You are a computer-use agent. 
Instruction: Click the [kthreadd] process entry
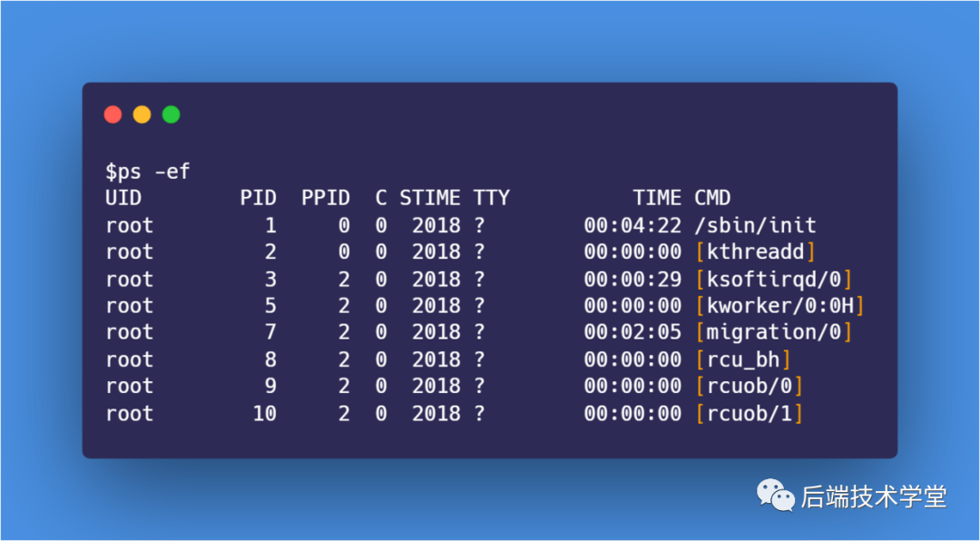tap(755, 252)
